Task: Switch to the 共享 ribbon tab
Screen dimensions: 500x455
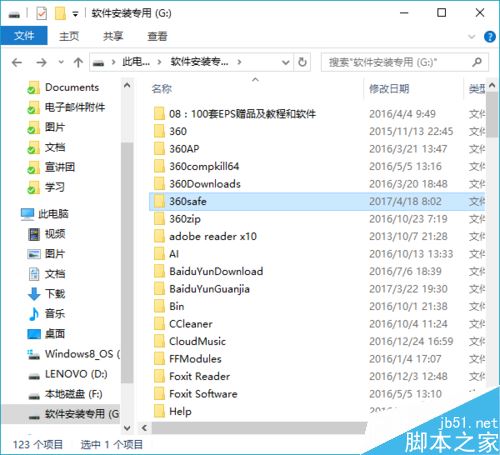Action: coord(113,36)
